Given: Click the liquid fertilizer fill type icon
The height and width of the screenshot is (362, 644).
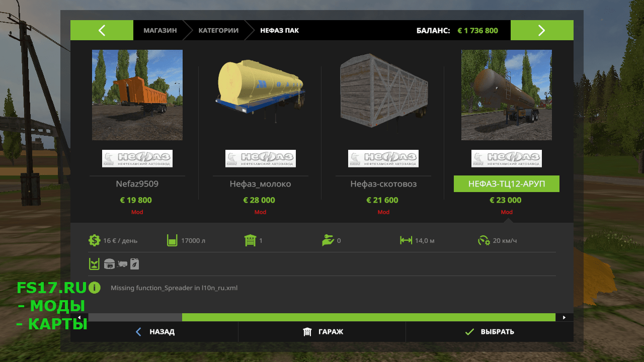Looking at the screenshot, I should click(94, 264).
